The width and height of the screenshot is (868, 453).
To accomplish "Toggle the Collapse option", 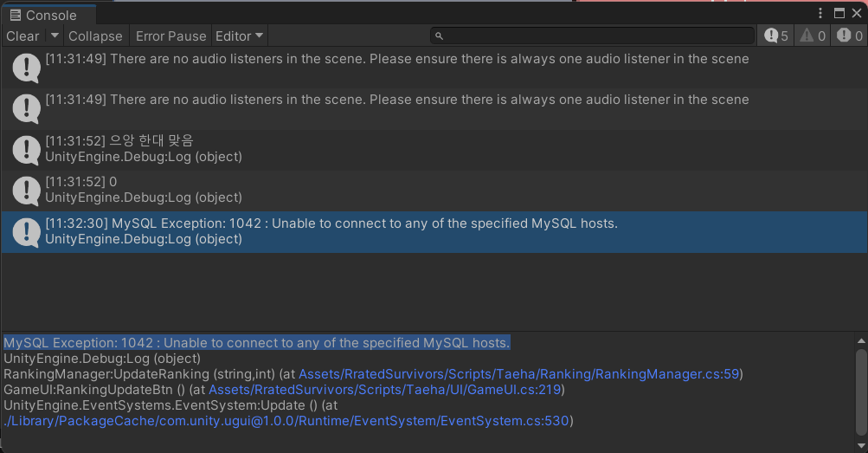I will pos(95,36).
